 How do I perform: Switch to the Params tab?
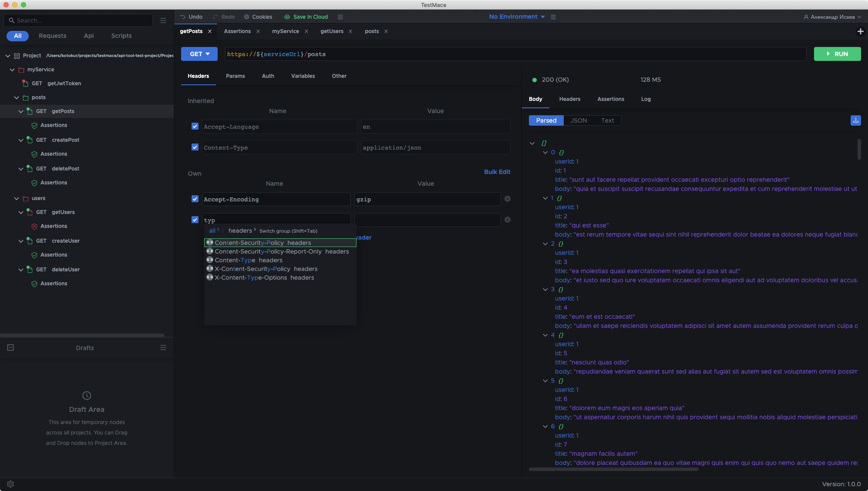tap(235, 76)
